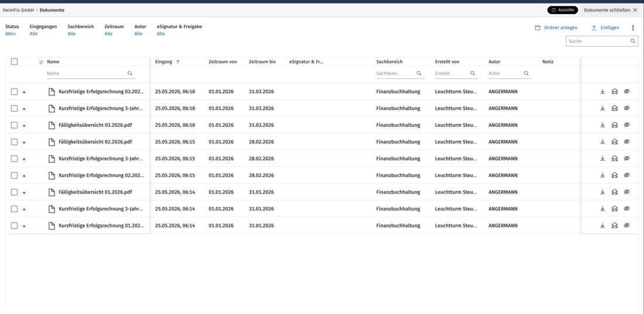Viewport: 644px width, 314px height.
Task: Hide Fälligkeitsübersicht 03.2026.pdf via crossed-eye icon
Action: (x=626, y=125)
